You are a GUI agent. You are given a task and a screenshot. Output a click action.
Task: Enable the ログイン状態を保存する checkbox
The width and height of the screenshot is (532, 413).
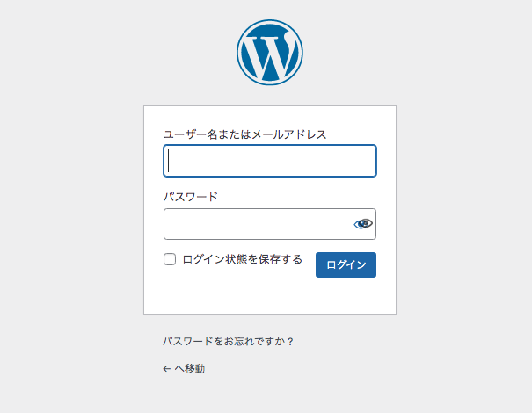170,259
